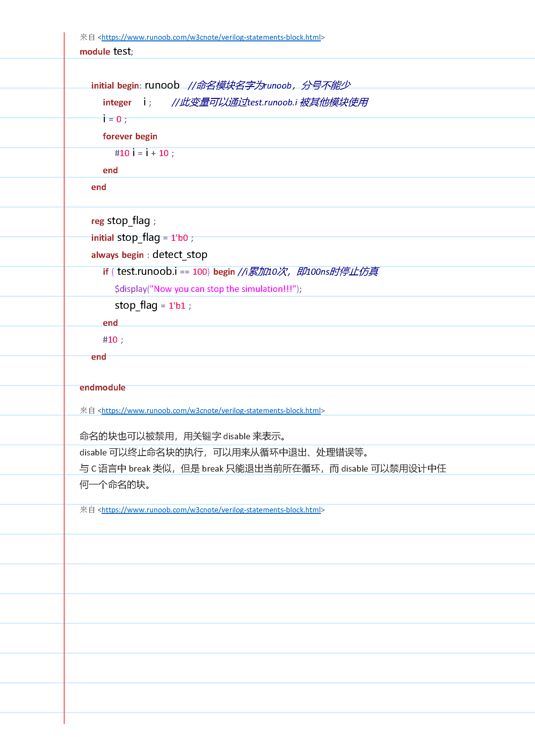Select the 'initial stop_flag = 1'b0;' line

coord(142,238)
